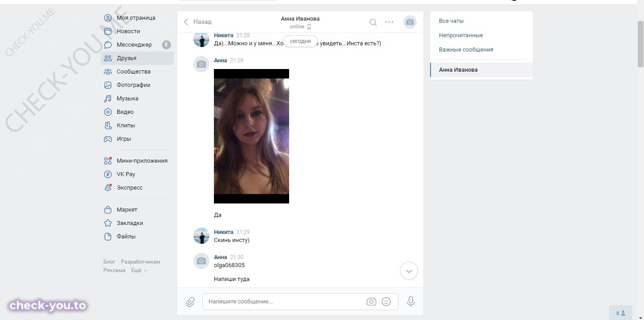Click the page vertical scrollbar thumb
644x320 pixels.
640,44
